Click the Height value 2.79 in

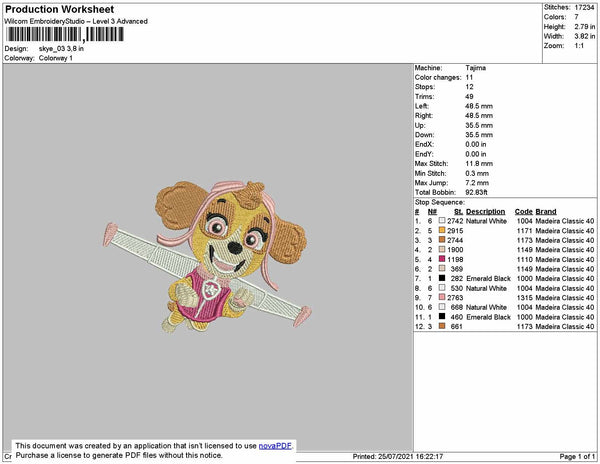[584, 27]
